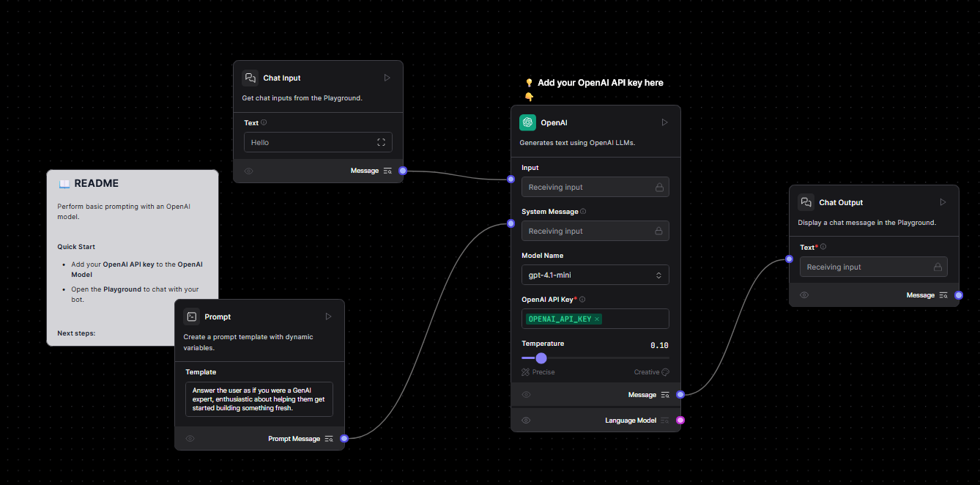Click lock icon in Chat Output Text field
980x485 pixels.
[938, 267]
